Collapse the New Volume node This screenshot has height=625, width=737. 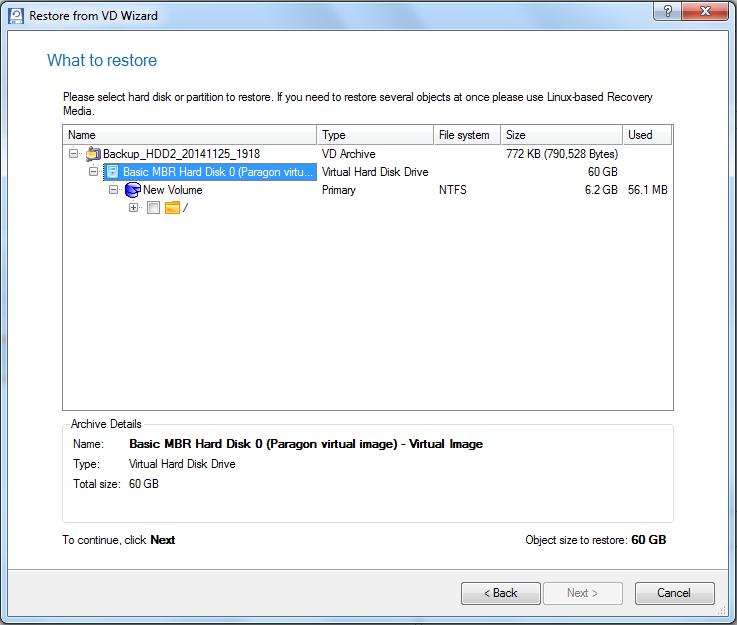coord(113,190)
